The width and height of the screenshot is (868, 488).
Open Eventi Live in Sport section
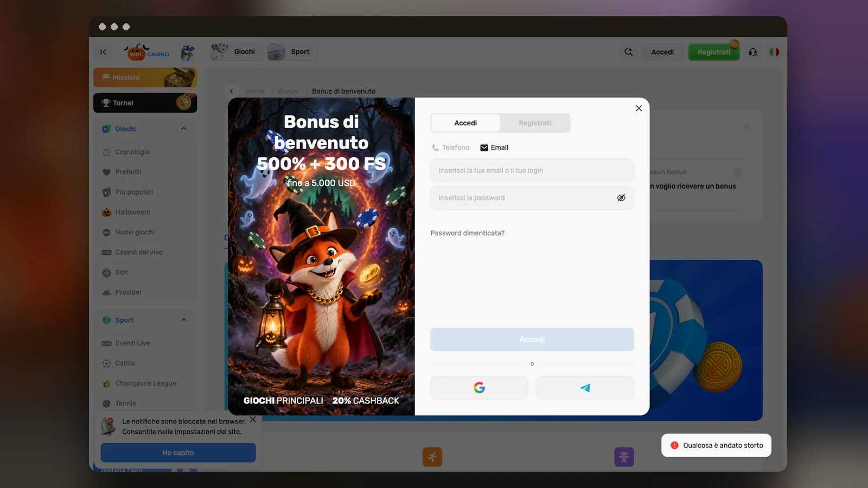[x=132, y=343]
